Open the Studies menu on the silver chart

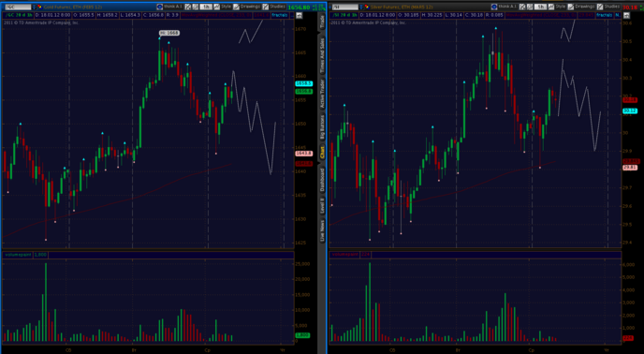612,7
